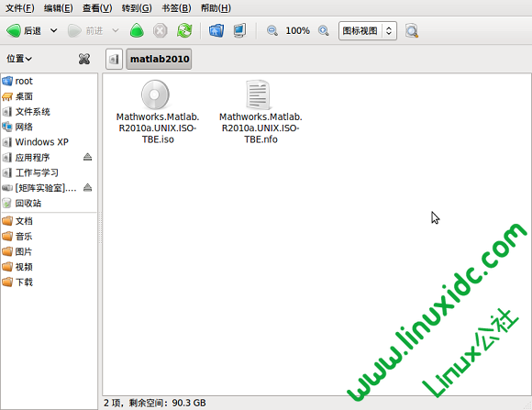Click the Stop loading icon
This screenshot has width=532, height=410.
(x=161, y=31)
